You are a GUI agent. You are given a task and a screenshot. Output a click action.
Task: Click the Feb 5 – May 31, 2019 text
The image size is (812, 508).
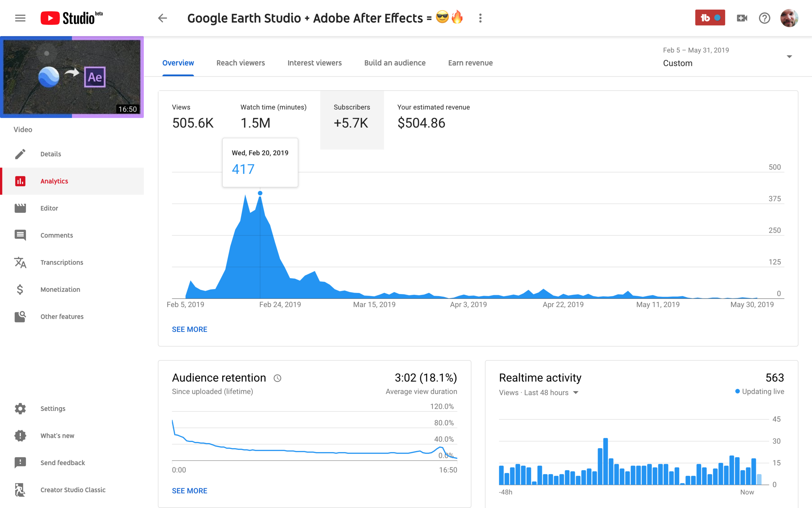click(696, 50)
